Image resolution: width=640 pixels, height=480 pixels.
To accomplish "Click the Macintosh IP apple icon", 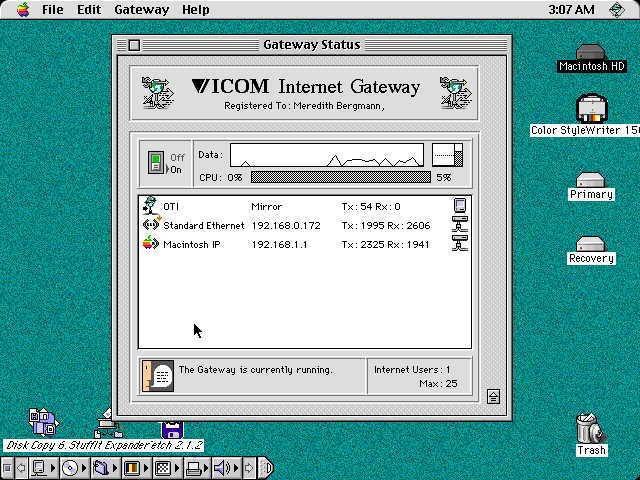I will tap(151, 243).
